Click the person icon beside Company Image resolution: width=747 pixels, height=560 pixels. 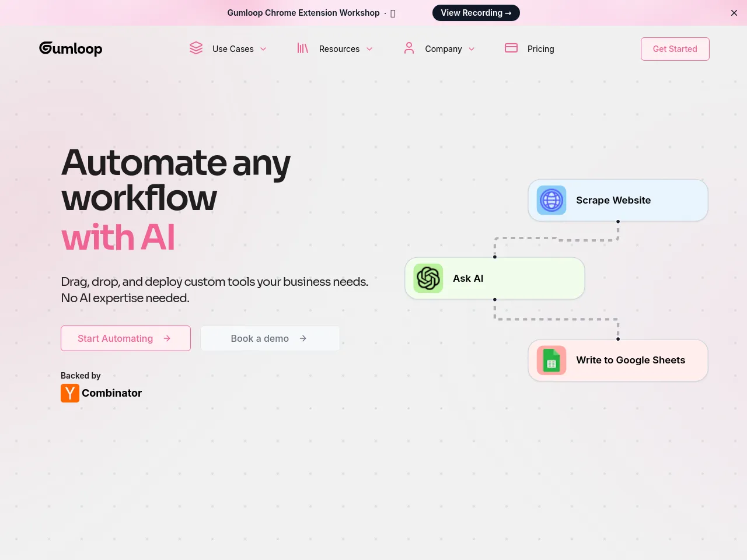(409, 48)
